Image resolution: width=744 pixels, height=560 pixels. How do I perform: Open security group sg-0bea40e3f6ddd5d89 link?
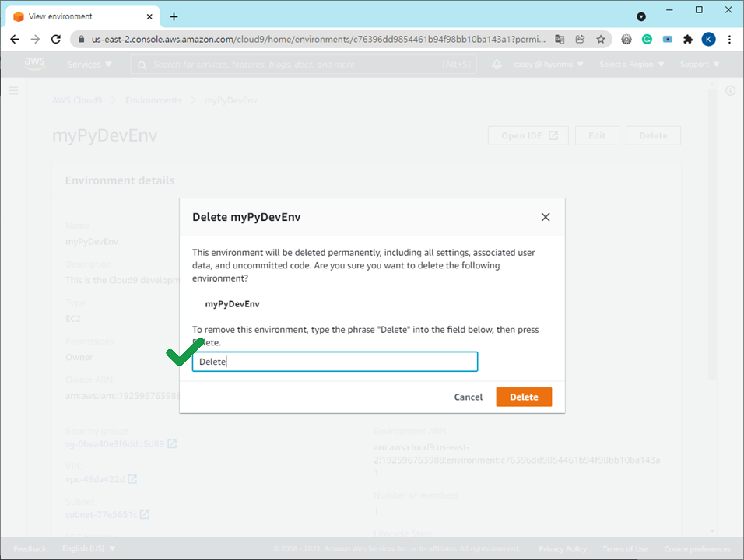(121, 444)
